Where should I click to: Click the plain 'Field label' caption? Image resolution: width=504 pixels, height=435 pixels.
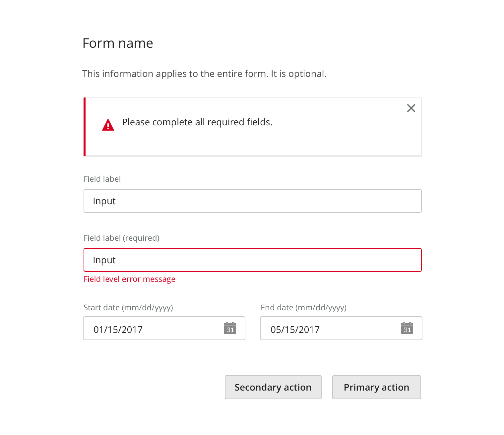pyautogui.click(x=102, y=179)
